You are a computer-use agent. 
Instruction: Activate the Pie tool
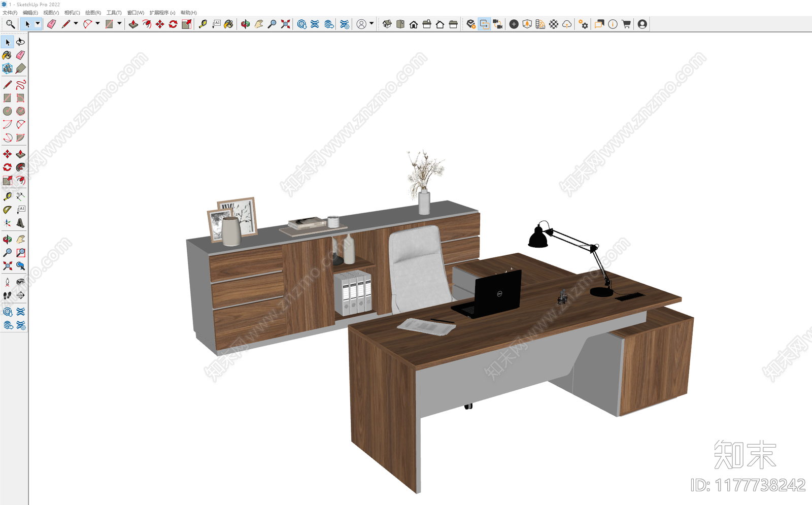(x=21, y=138)
